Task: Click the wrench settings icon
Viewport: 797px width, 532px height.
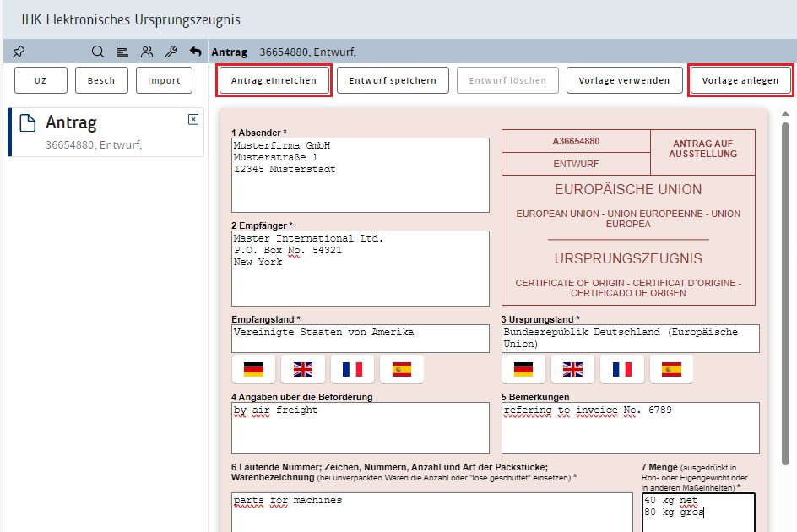Action: (171, 52)
